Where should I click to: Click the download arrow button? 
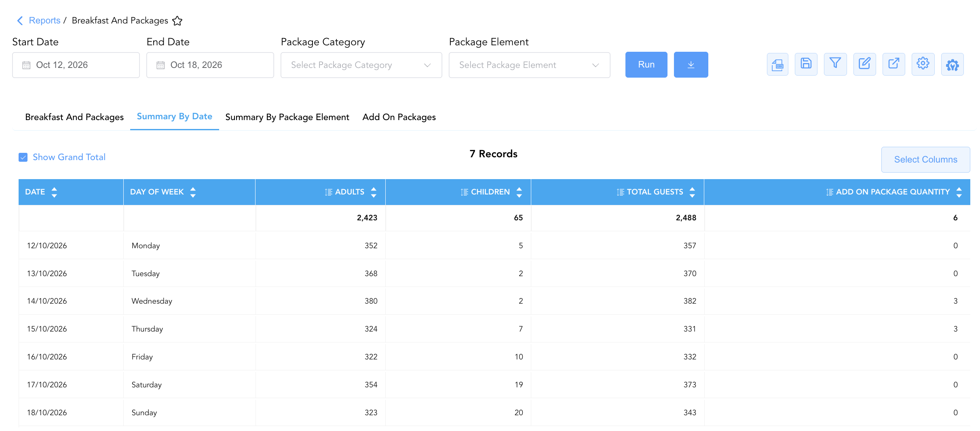pyautogui.click(x=691, y=65)
